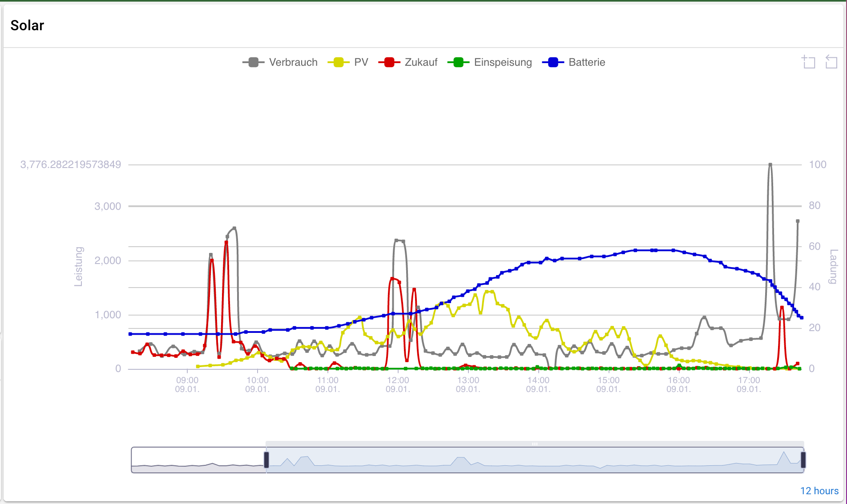Click the 12:00 09.01. x-axis label
The height and width of the screenshot is (504, 847).
[398, 384]
